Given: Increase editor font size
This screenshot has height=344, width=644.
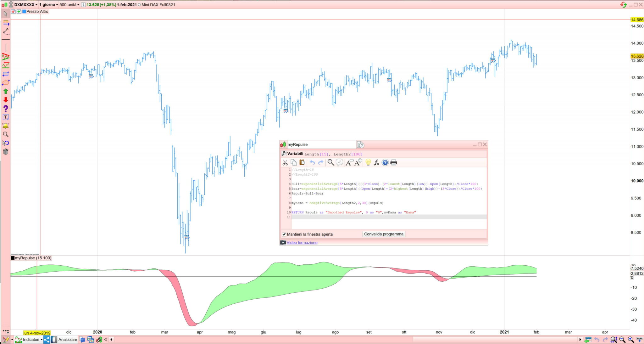Looking at the screenshot, I should point(358,162).
